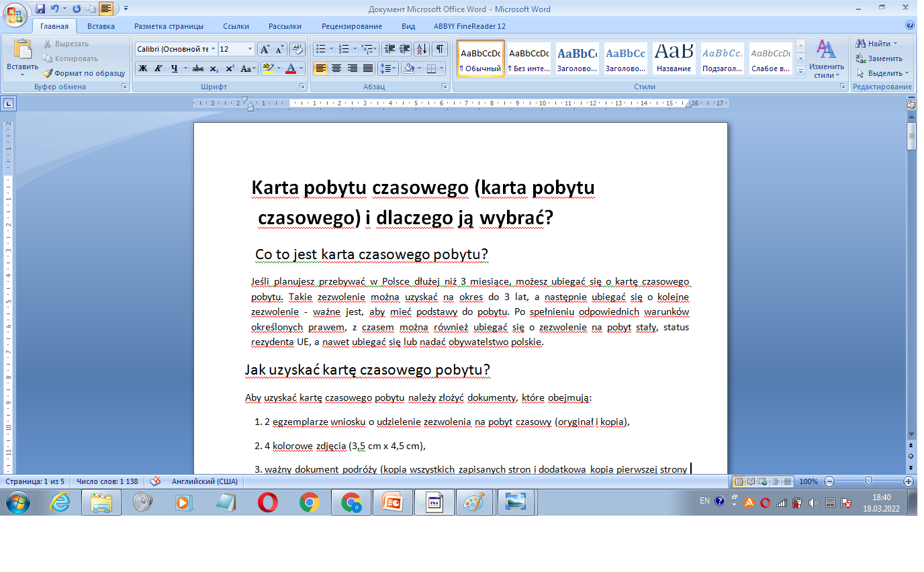This screenshot has width=924, height=572.
Task: Open the line spacing dropdown
Action: click(388, 68)
